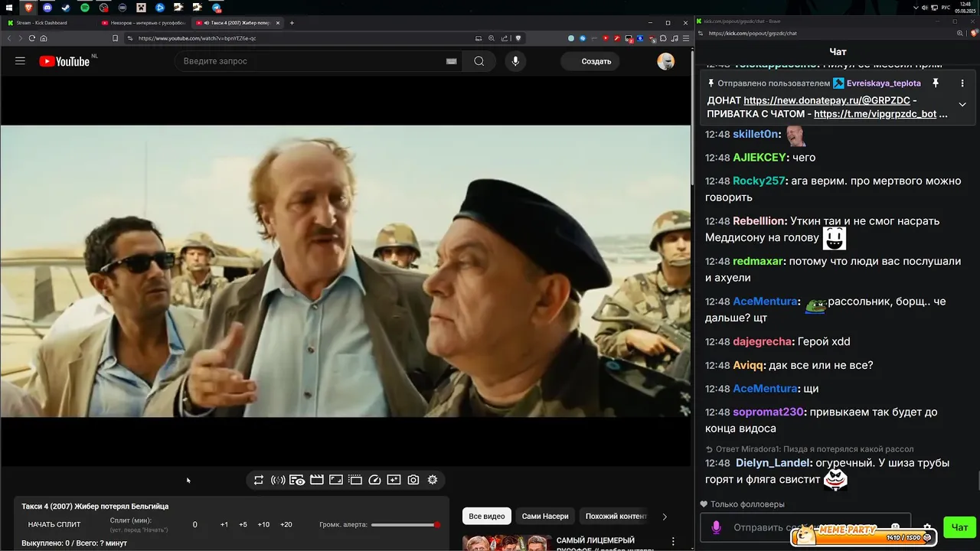The image size is (980, 551).
Task: Open the САМЫЙ ЛИЦЕМЕРЫЙ video thumbnail
Action: coord(507,543)
